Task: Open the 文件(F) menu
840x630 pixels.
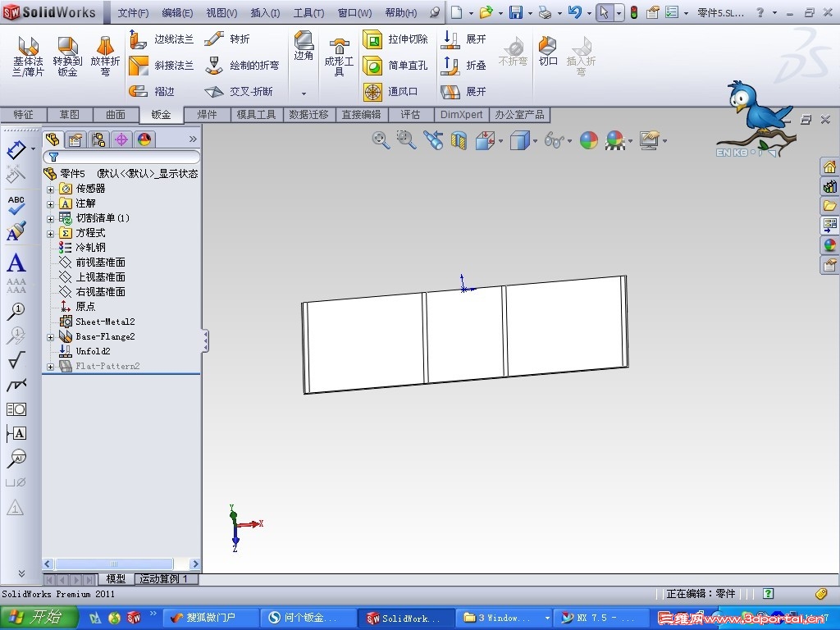Action: coord(133,13)
